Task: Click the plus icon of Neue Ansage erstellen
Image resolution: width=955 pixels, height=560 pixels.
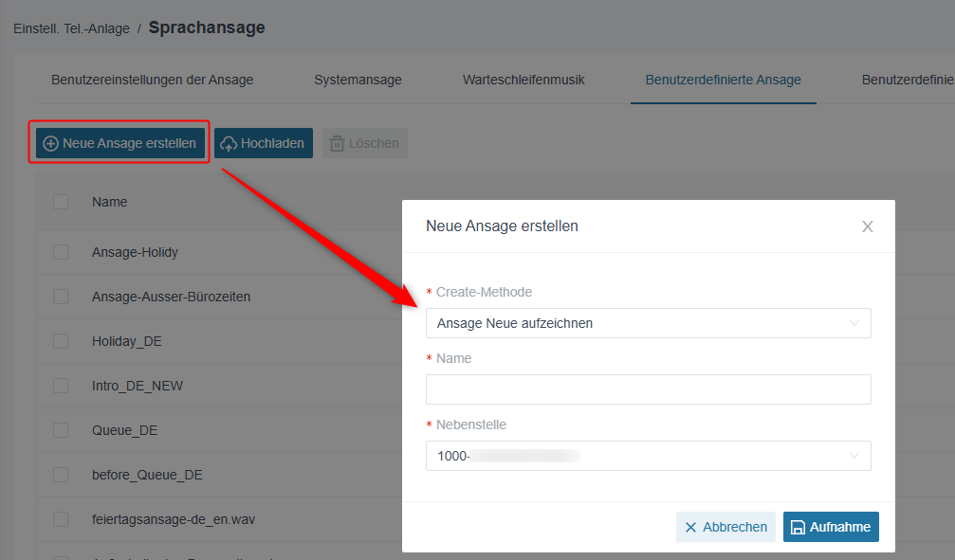Action: tap(50, 144)
